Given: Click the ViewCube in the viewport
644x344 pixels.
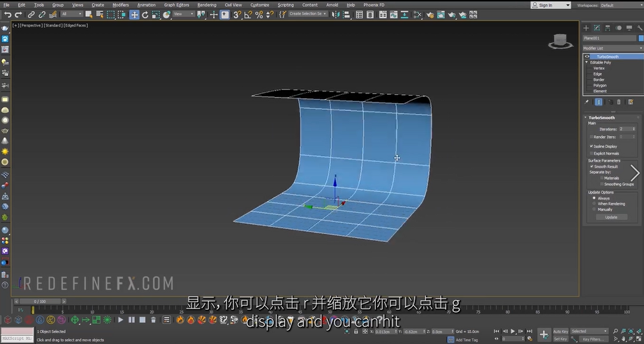Looking at the screenshot, I should (560, 41).
